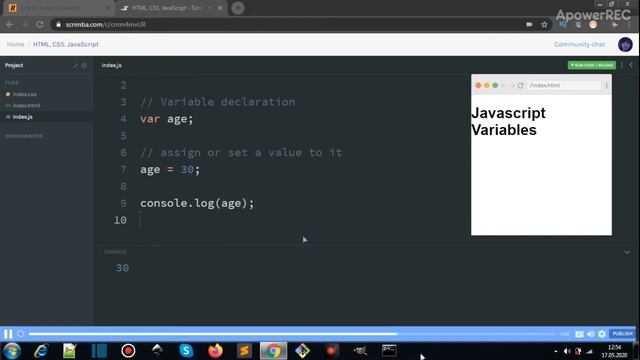Open the user profile avatar

point(625,44)
